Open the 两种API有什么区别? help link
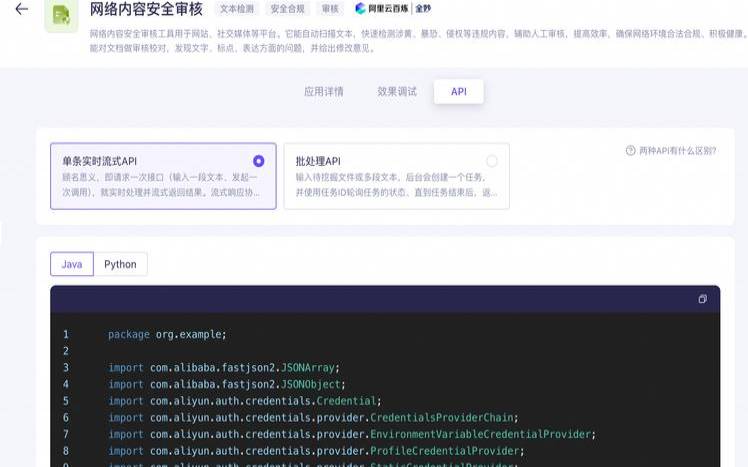 (x=677, y=151)
